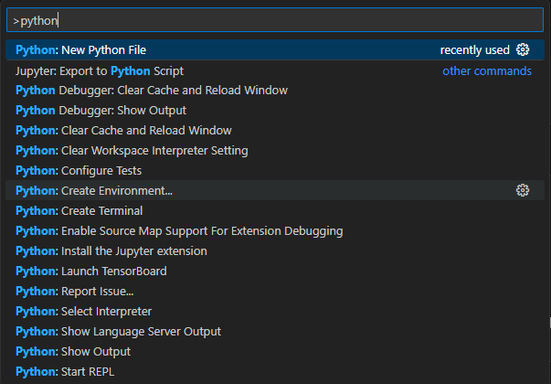The width and height of the screenshot is (551, 384).
Task: Run Python: Configure Tests
Action: (275, 170)
